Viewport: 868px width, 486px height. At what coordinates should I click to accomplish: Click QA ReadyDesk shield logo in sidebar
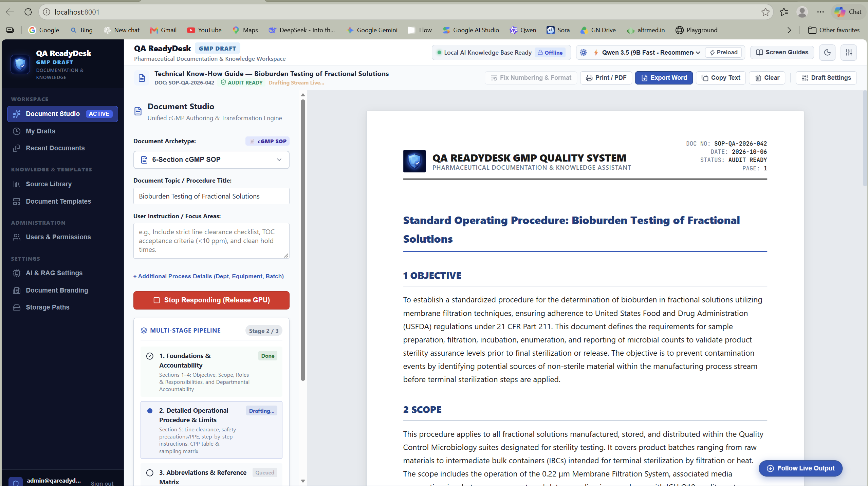coord(20,64)
